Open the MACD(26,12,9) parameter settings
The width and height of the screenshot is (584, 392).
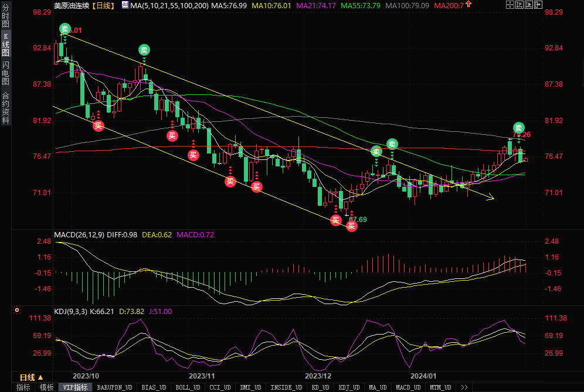coord(79,234)
